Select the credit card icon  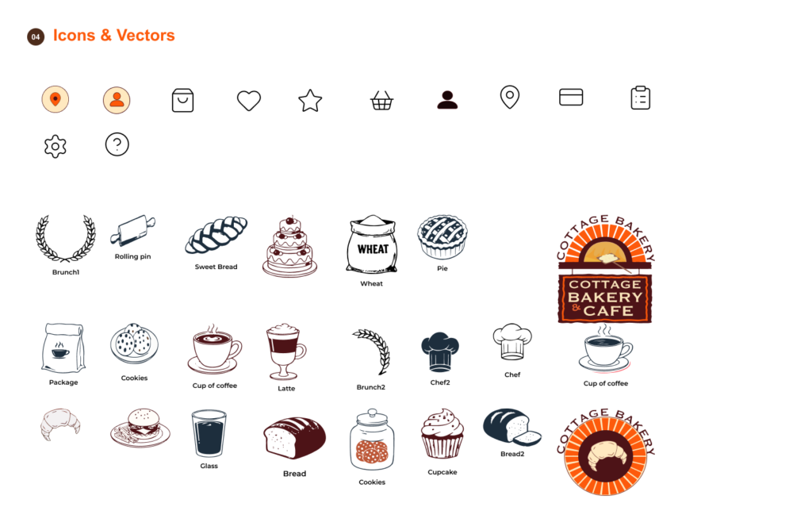(571, 97)
